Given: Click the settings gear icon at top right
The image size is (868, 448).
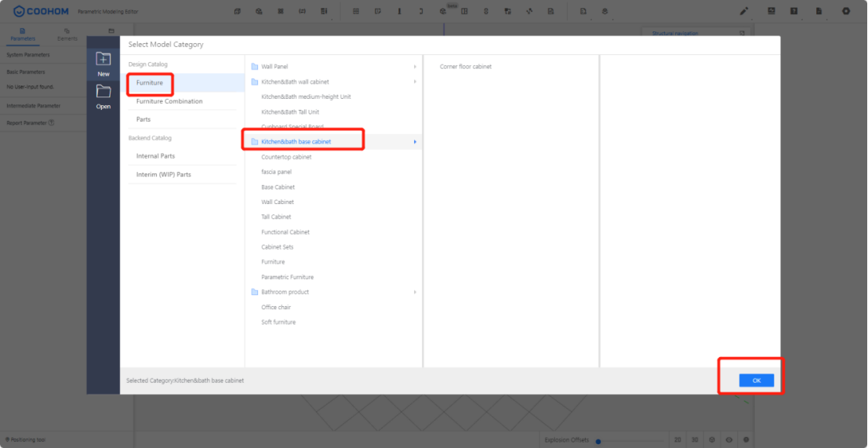Looking at the screenshot, I should tap(845, 11).
